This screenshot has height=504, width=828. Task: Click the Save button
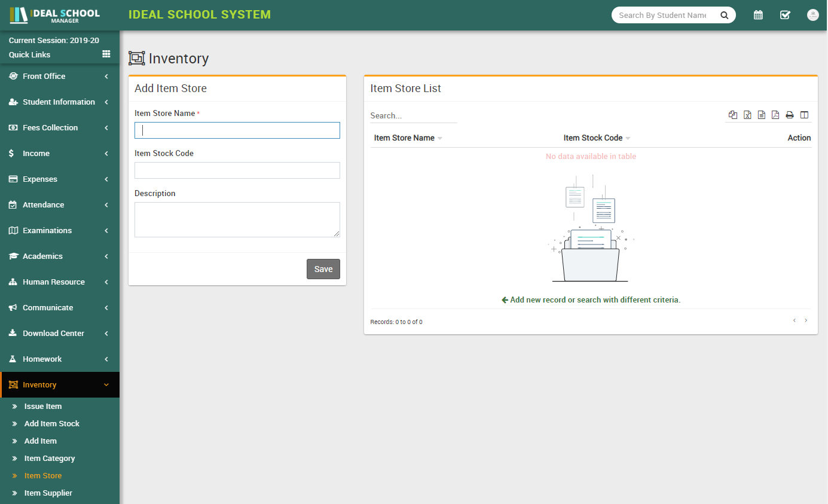(323, 269)
